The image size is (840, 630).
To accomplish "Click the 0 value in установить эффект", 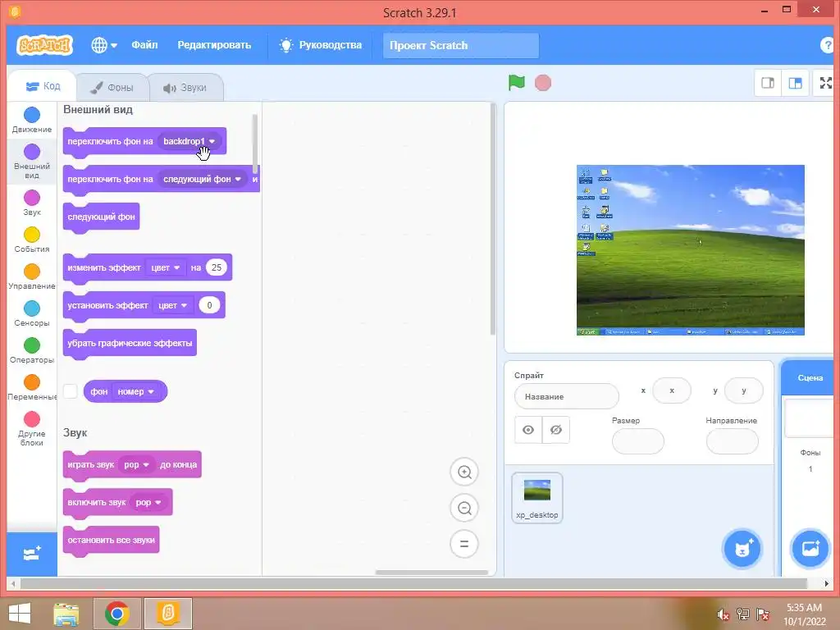I will [x=209, y=305].
